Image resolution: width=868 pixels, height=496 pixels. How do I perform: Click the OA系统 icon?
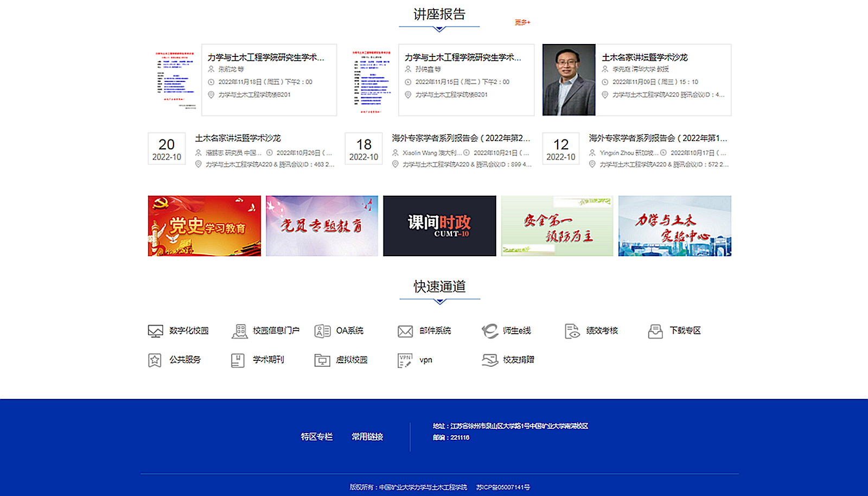[322, 331]
